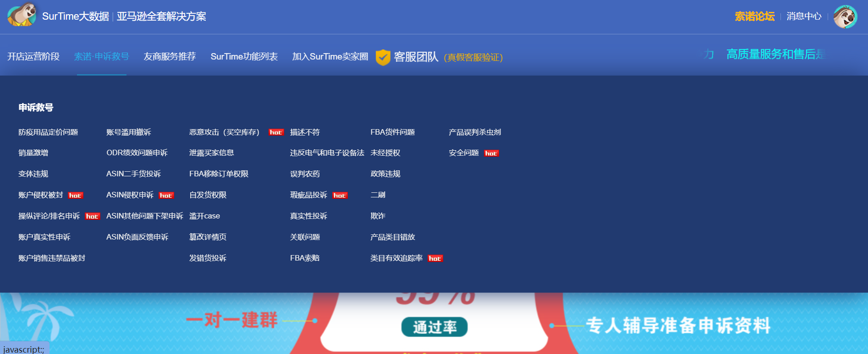Open 消息中心 message center
This screenshot has height=354, width=868.
804,16
